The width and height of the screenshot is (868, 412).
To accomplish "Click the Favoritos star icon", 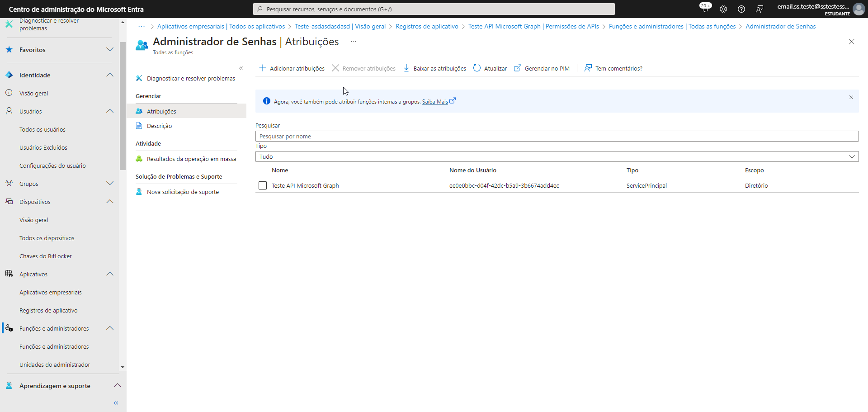I will (x=9, y=49).
